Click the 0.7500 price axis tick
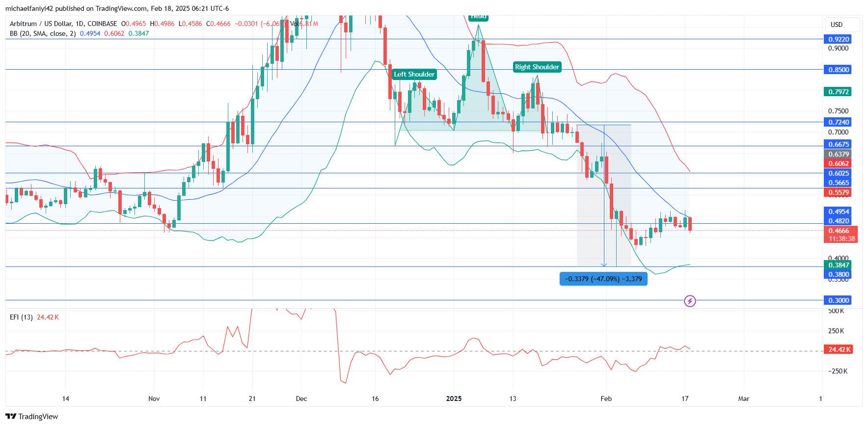Screen dimensions: 868x426 [x=838, y=111]
